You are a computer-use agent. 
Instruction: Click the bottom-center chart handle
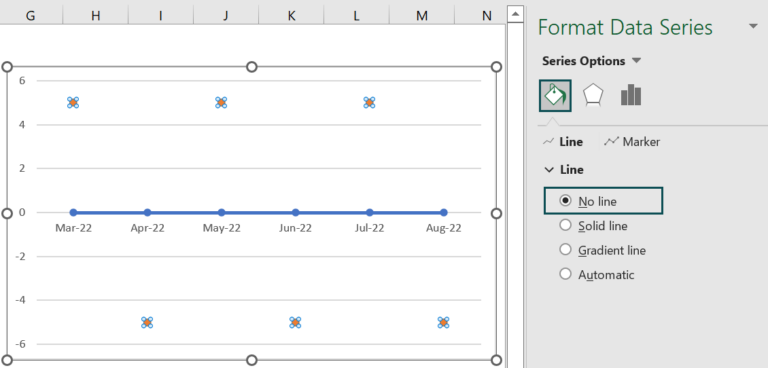(x=251, y=360)
